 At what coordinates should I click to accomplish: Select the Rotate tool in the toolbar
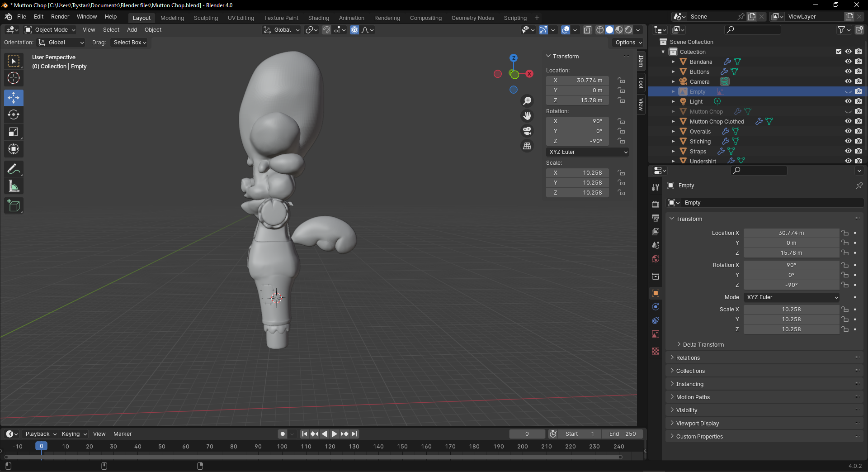pyautogui.click(x=14, y=115)
